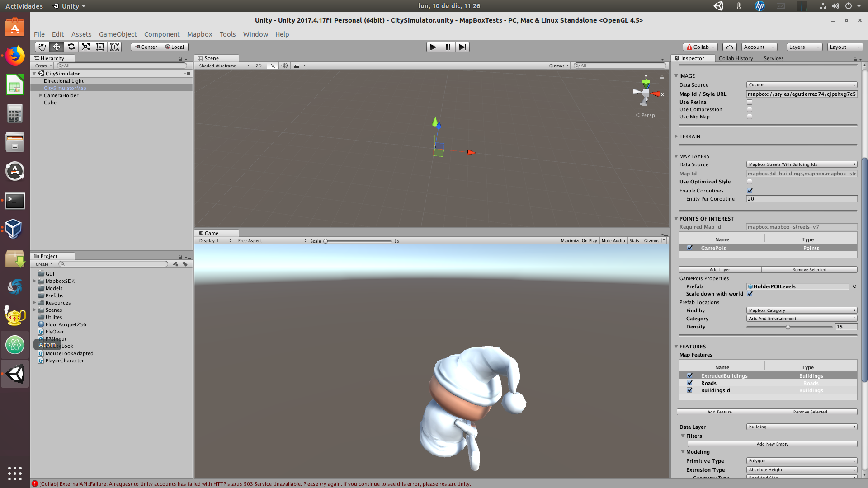Open the Cloud services icon
Viewport: 868px width, 488px height.
click(729, 47)
